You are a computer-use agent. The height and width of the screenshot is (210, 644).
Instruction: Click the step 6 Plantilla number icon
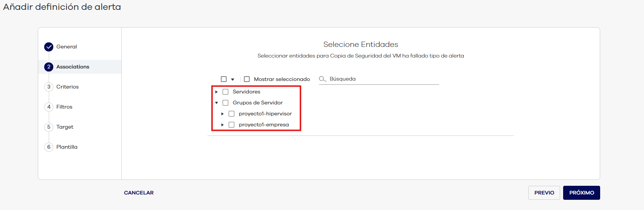tap(49, 147)
